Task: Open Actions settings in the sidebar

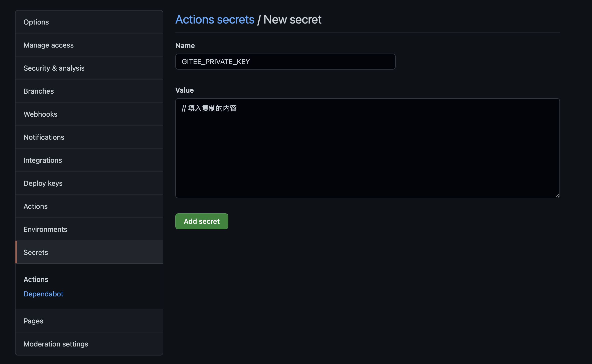Action: coord(36,206)
